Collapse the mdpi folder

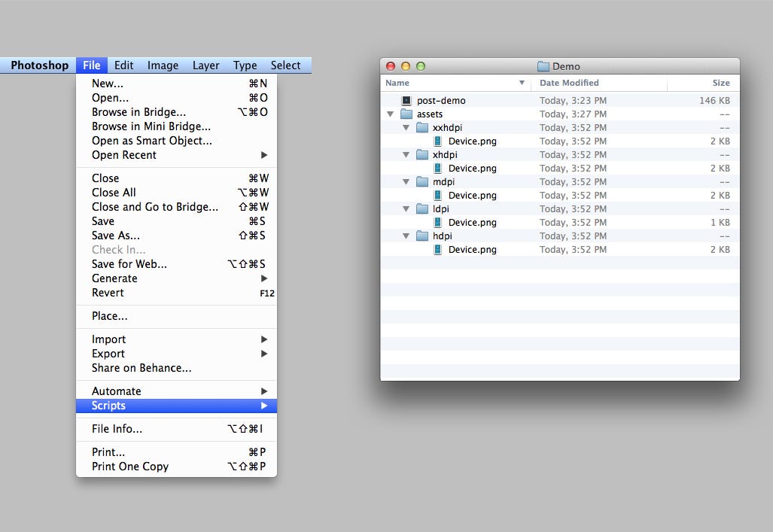point(406,182)
